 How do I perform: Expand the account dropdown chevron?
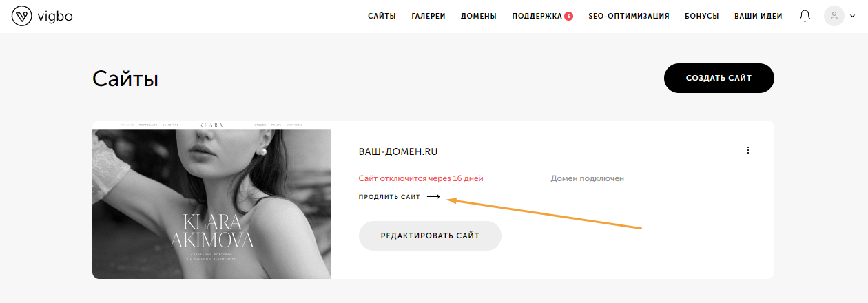click(854, 16)
